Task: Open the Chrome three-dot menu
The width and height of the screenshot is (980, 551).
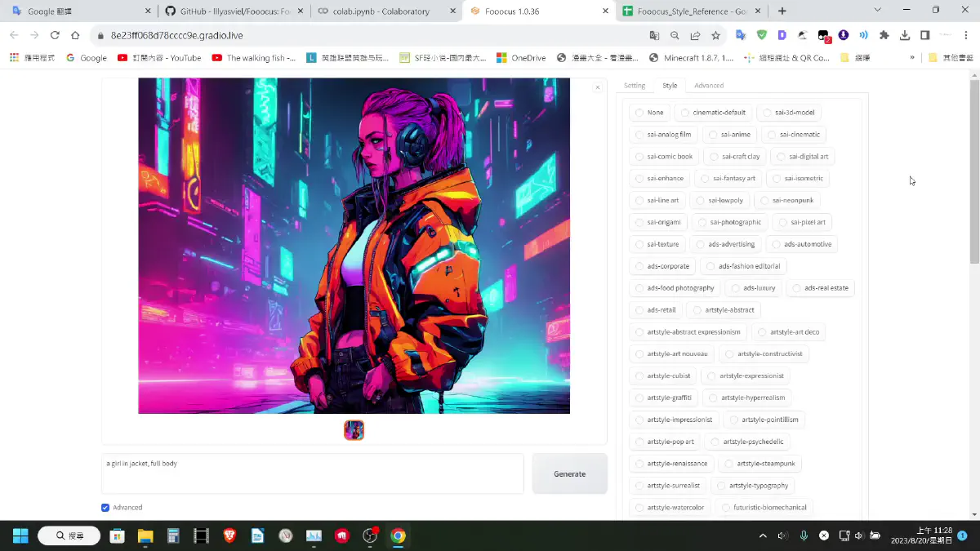Action: (965, 35)
